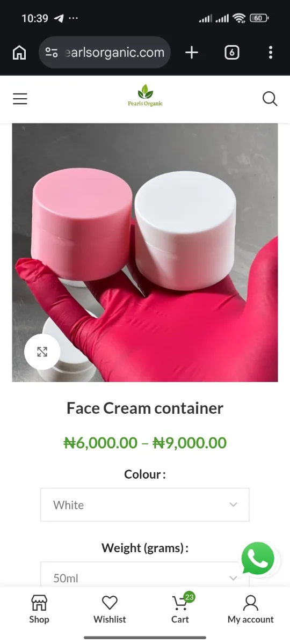Open the Wishlist tab
The width and height of the screenshot is (290, 644).
(110, 609)
